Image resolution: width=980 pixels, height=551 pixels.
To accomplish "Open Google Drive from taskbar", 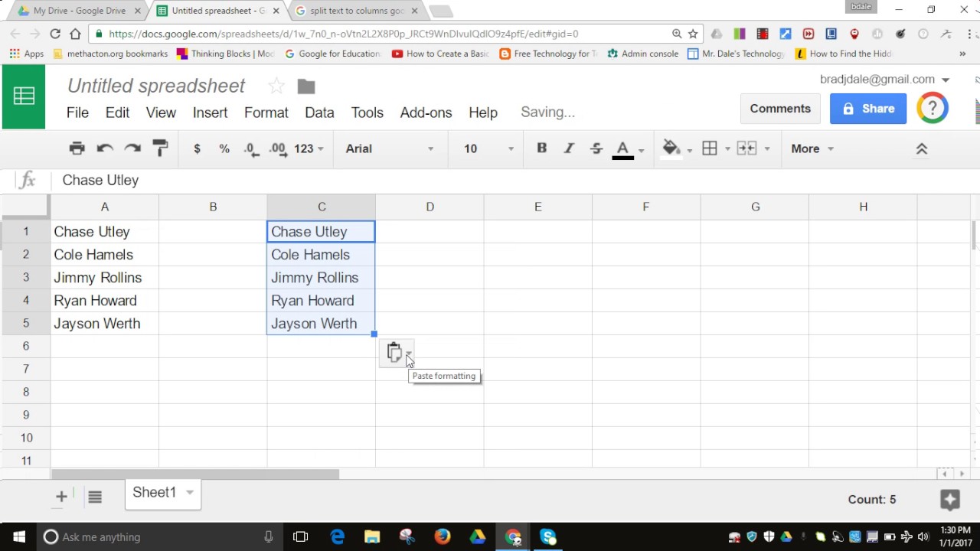I will 478,536.
